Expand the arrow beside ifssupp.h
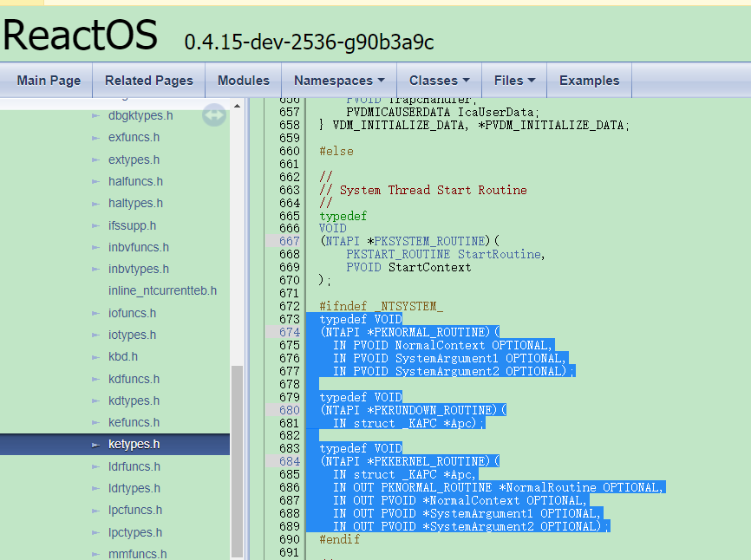Image resolution: width=751 pixels, height=560 pixels. [x=95, y=226]
